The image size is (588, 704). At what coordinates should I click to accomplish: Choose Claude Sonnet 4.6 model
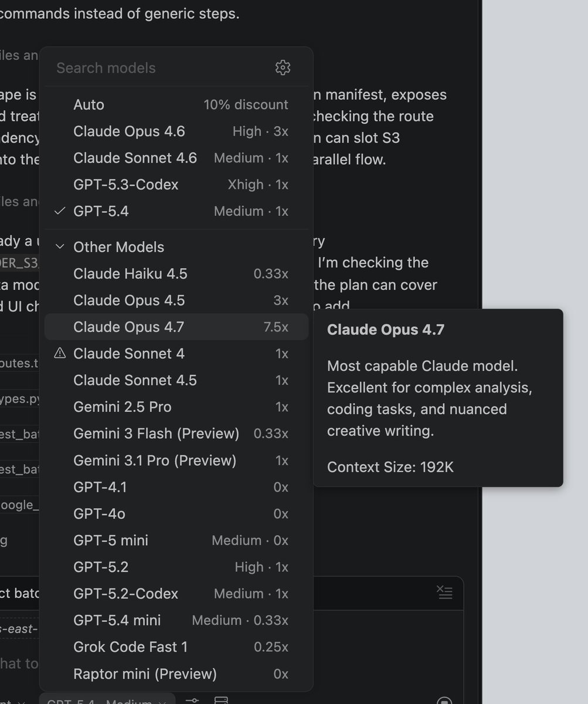coord(176,158)
